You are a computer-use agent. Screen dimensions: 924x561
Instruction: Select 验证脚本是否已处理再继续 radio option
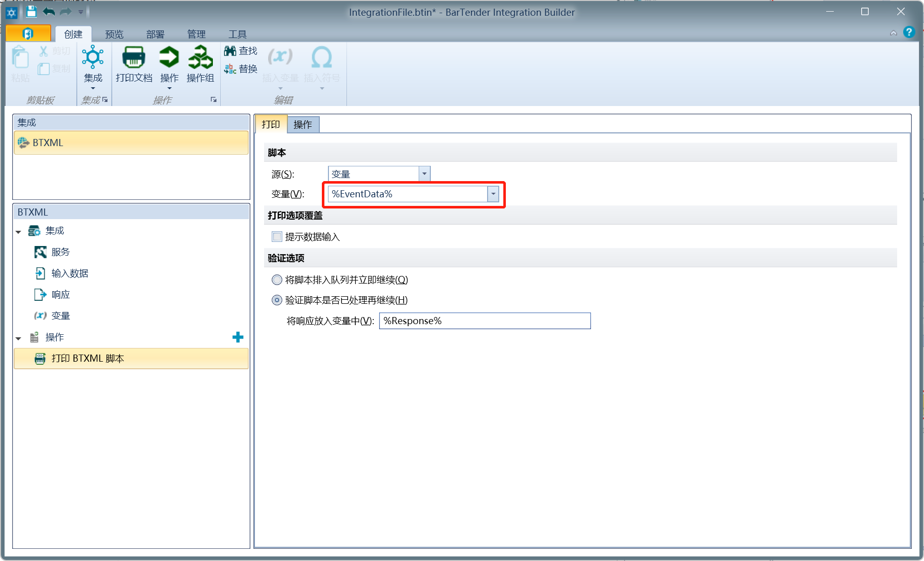277,300
